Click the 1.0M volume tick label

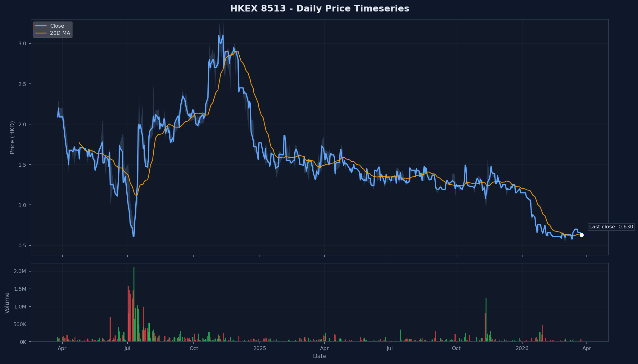click(x=20, y=307)
